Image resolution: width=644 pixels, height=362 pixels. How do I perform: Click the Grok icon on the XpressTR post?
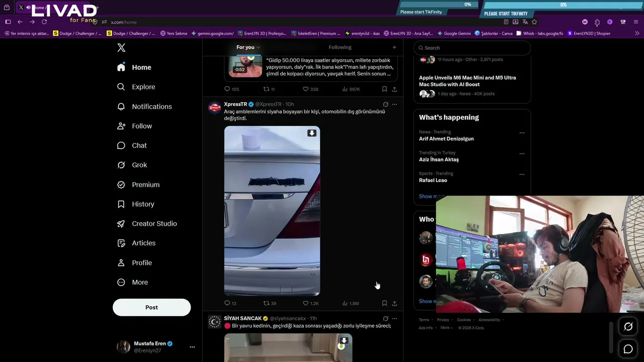(x=385, y=105)
